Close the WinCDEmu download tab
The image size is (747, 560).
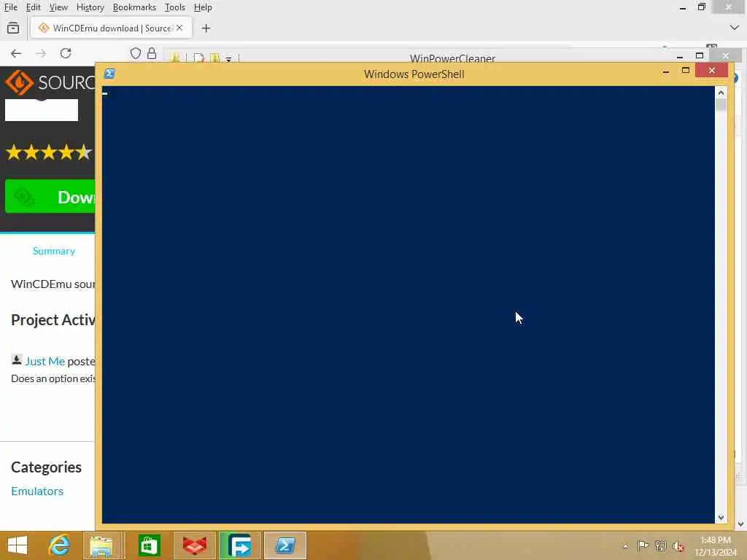click(x=179, y=28)
